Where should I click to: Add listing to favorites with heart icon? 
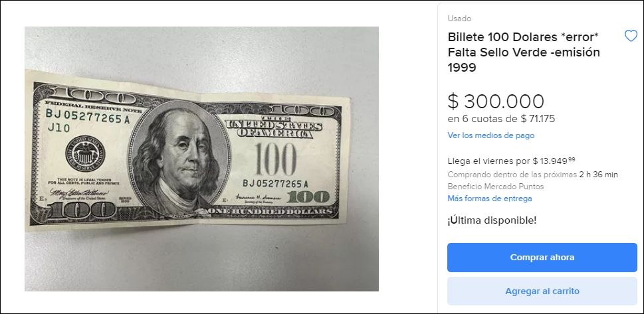[x=631, y=36]
